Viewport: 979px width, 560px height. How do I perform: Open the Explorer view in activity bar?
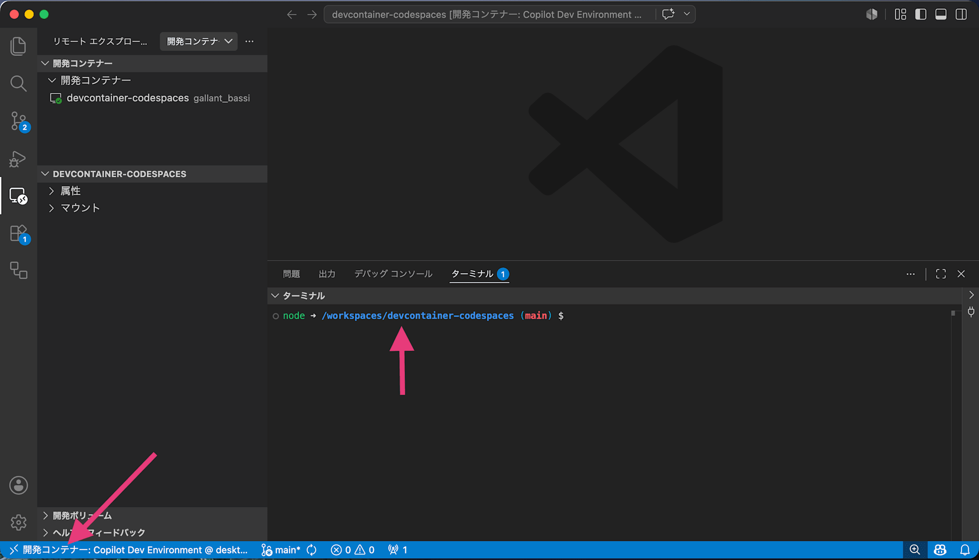(18, 46)
